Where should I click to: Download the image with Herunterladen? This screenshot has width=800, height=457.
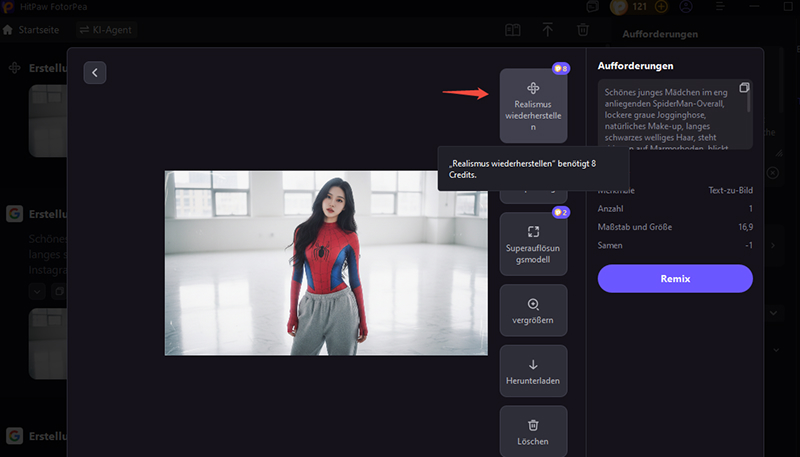(x=533, y=371)
